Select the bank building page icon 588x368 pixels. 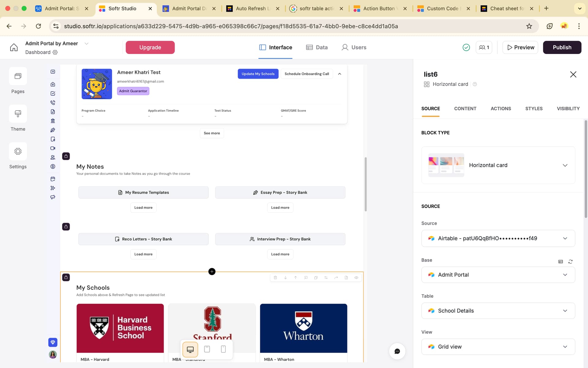pos(53,121)
